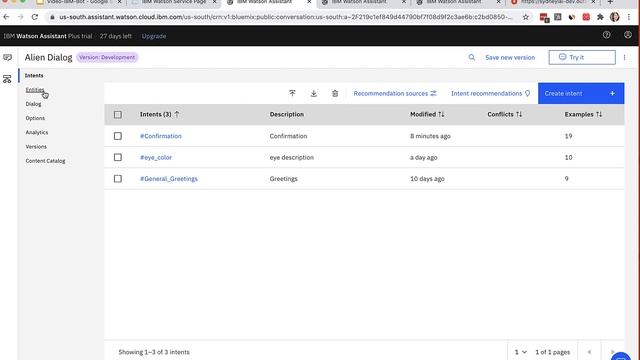The image size is (640, 360).
Task: Open Intent recommendations
Action: click(491, 93)
